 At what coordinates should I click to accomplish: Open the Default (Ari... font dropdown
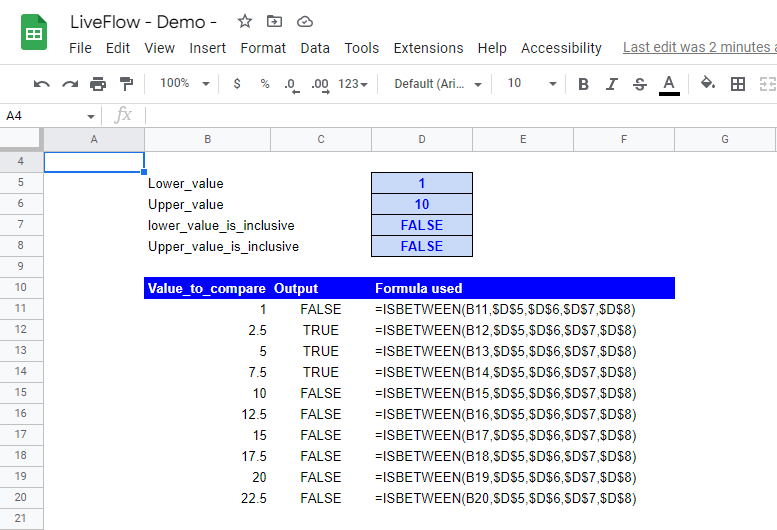point(438,84)
